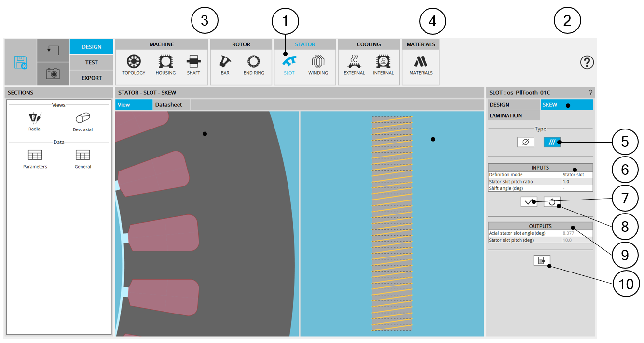This screenshot has width=644, height=343.
Task: Select the rotor Bar icon
Action: [x=225, y=65]
